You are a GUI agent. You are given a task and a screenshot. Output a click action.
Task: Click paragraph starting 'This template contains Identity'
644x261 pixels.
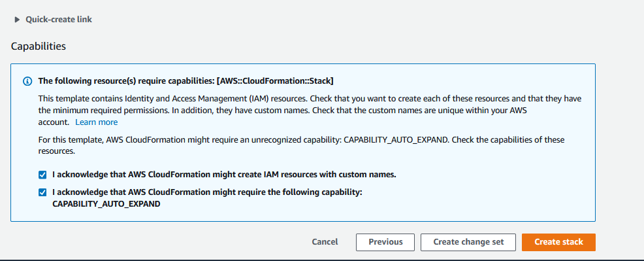[x=310, y=110]
